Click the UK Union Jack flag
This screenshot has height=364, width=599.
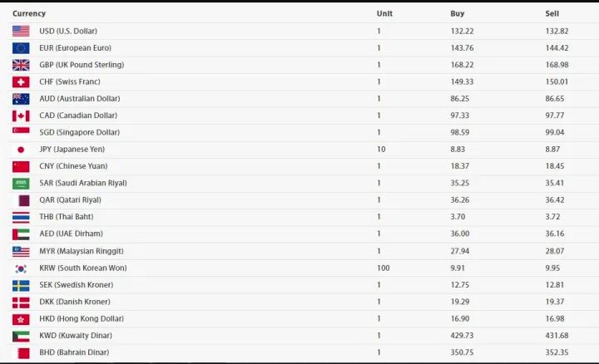[21, 66]
